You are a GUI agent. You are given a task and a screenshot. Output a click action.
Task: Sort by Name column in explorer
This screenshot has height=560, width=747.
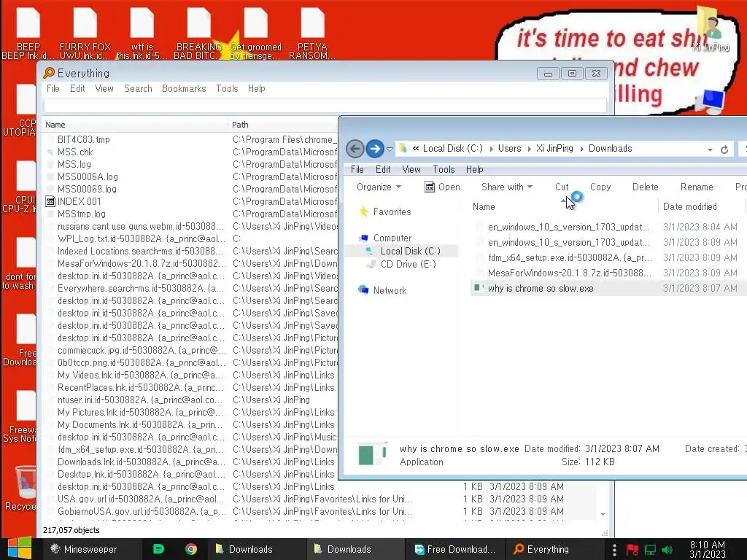point(484,206)
